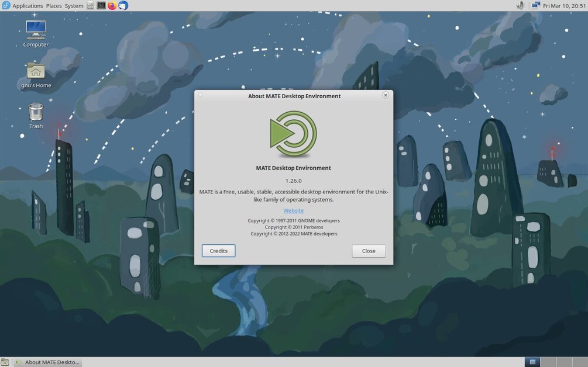The height and width of the screenshot is (367, 588).
Task: Click the MATE logo in About dialog
Action: (x=293, y=134)
